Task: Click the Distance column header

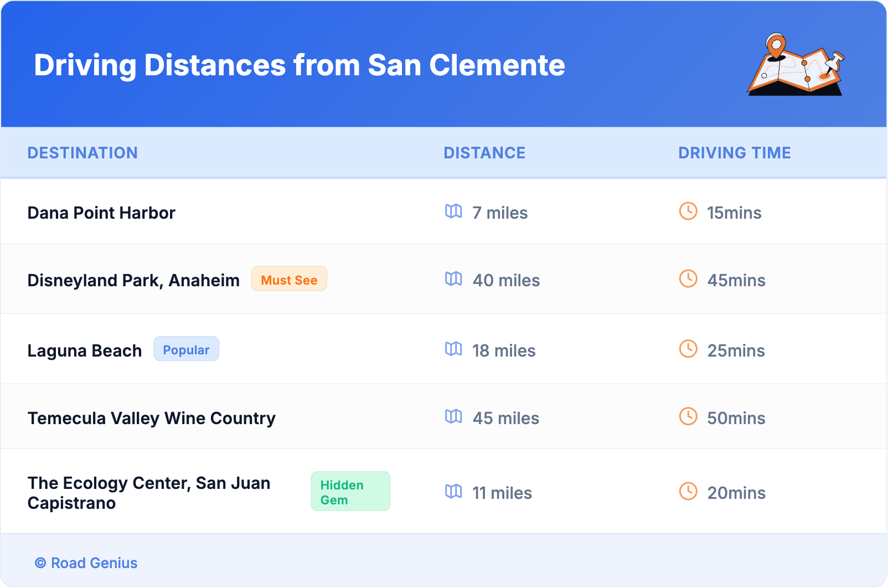Action: point(484,153)
